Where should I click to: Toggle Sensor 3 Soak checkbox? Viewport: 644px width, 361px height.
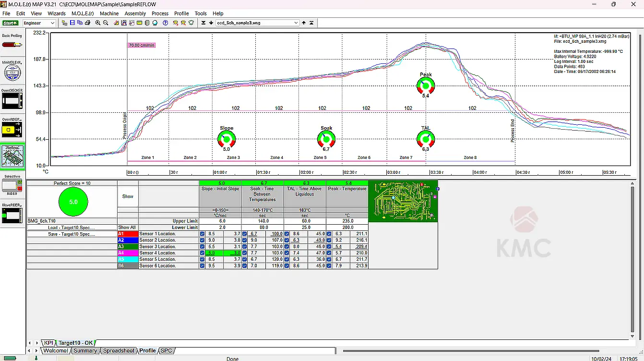tap(245, 247)
